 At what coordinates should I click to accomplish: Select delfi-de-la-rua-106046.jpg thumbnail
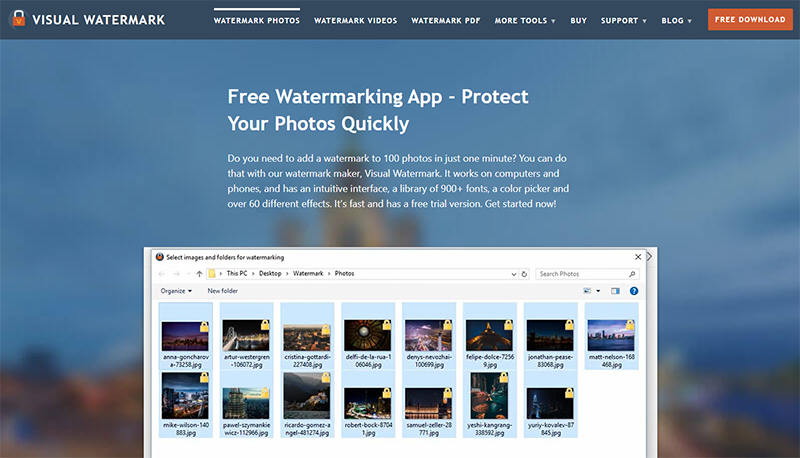(x=368, y=336)
